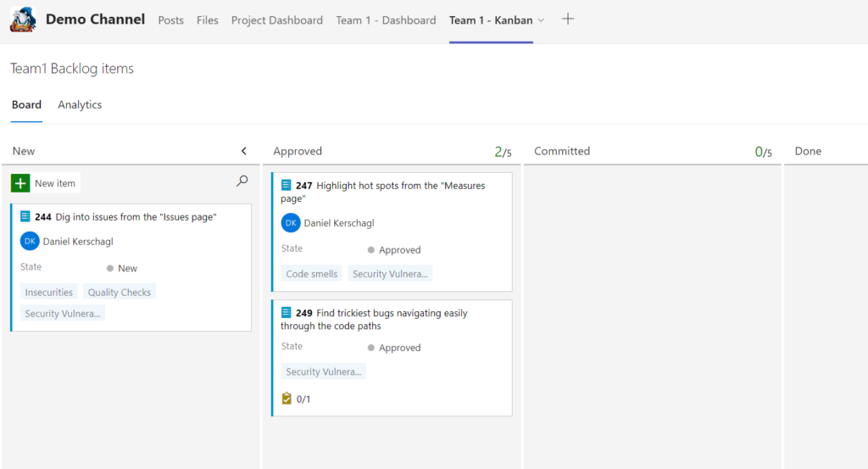Click the Quality Checks tag on card 244
This screenshot has width=868, height=469.
coord(119,292)
